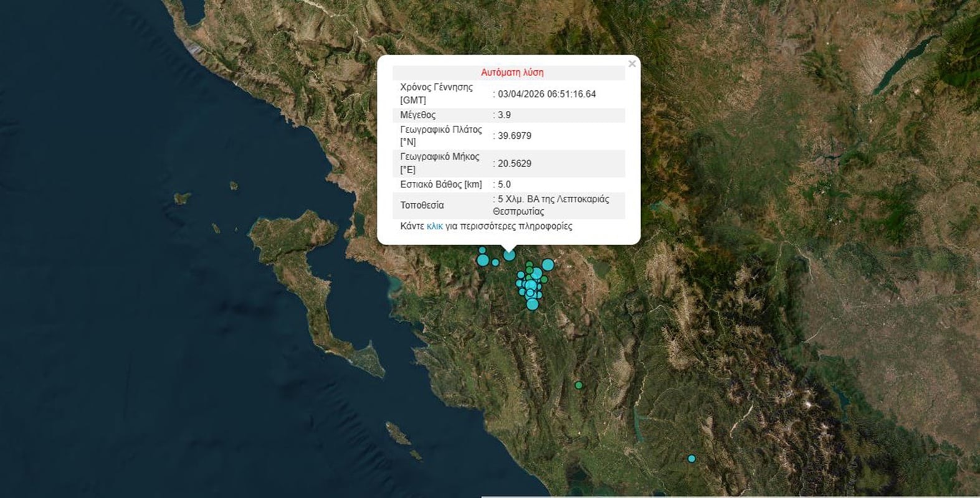
Task: Click the latitude value 39.6979
Action: [514, 136]
